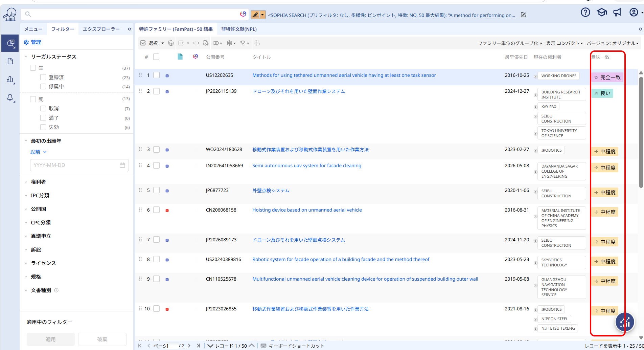Click the 完全一致 relevance badge
Image resolution: width=644 pixels, height=350 pixels.
point(607,77)
